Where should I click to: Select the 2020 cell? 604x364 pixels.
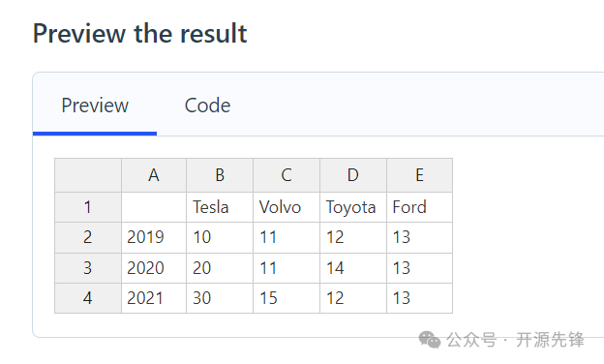click(154, 268)
